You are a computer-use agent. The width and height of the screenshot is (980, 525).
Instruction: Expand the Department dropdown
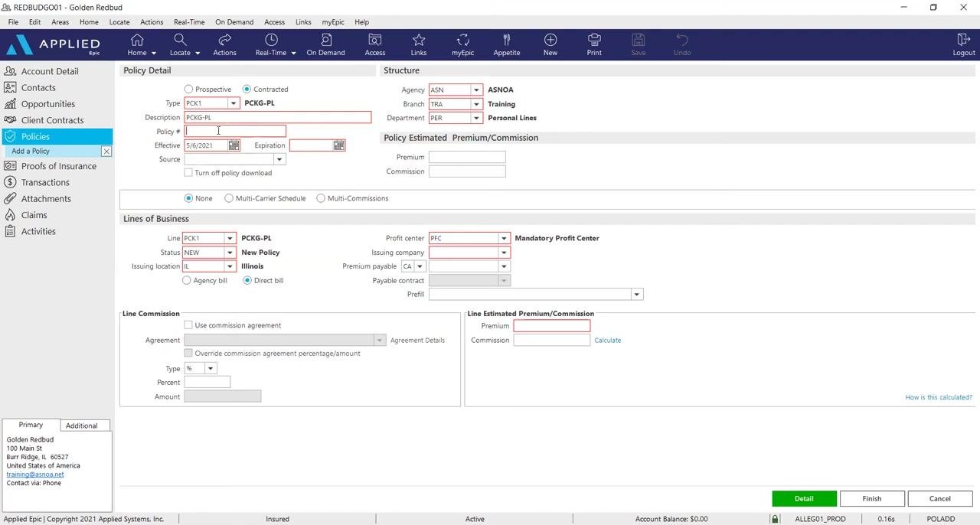(476, 118)
